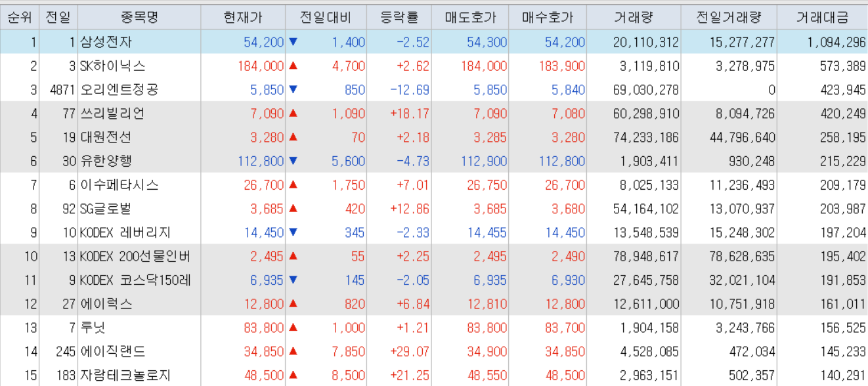Click the 거래량 column header

634,18
